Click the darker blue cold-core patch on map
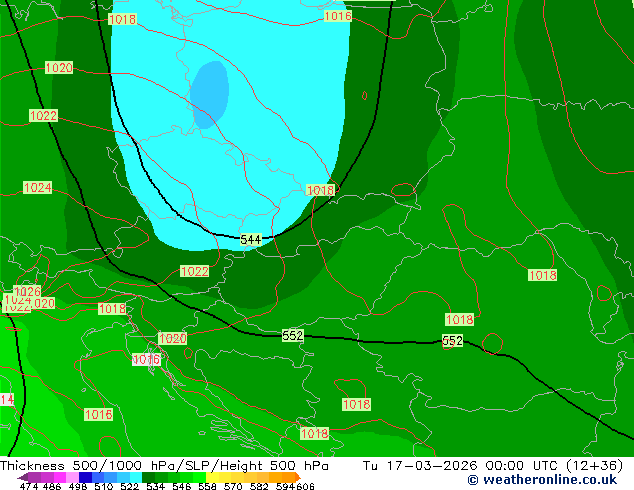The image size is (634, 490). 209,95
